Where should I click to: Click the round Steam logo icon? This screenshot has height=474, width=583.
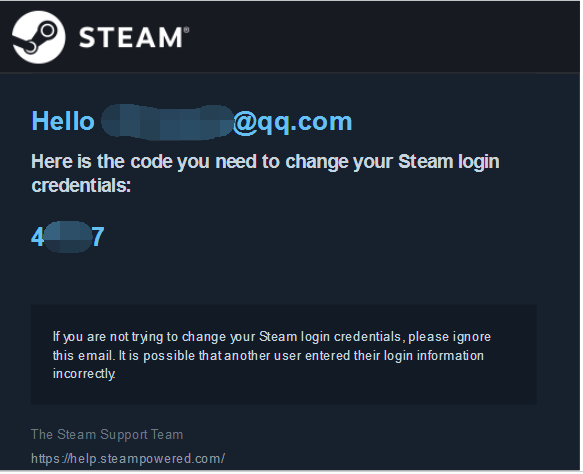click(39, 37)
